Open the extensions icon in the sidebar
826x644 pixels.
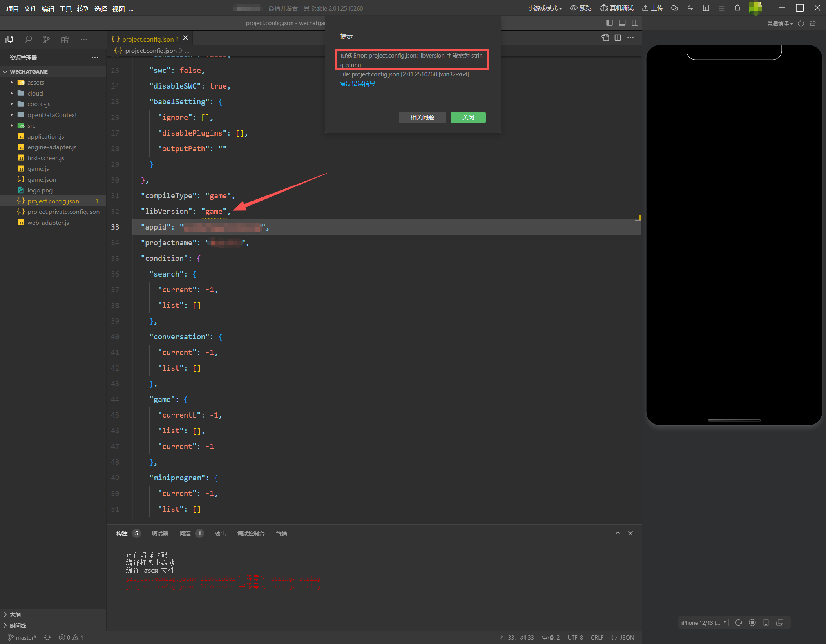65,40
